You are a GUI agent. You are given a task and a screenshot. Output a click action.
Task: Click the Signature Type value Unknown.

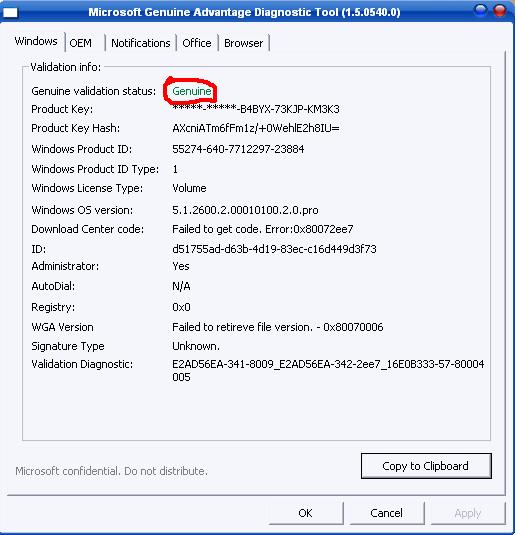click(196, 346)
